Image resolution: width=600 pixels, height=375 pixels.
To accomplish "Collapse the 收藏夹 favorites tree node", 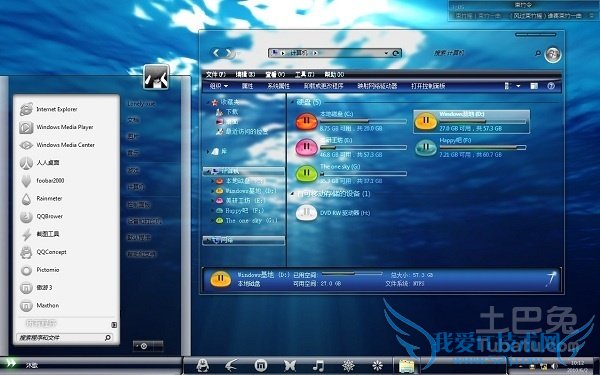I will coord(209,102).
